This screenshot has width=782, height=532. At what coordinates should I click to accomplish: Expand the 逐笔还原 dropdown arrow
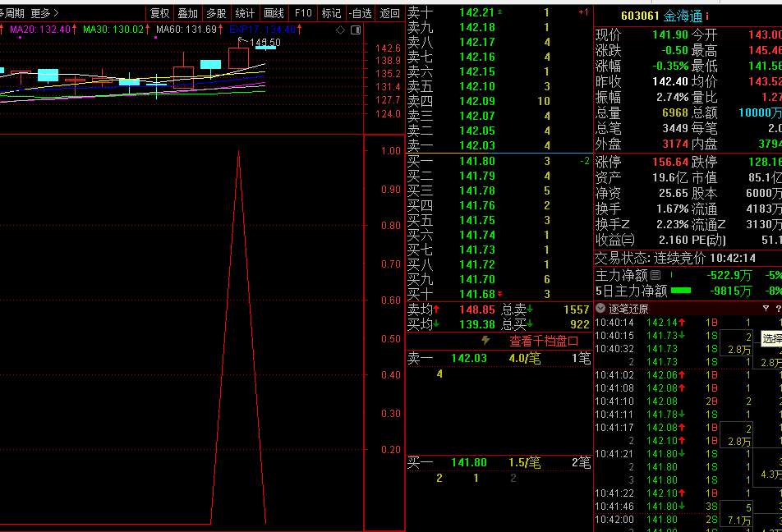[600, 309]
